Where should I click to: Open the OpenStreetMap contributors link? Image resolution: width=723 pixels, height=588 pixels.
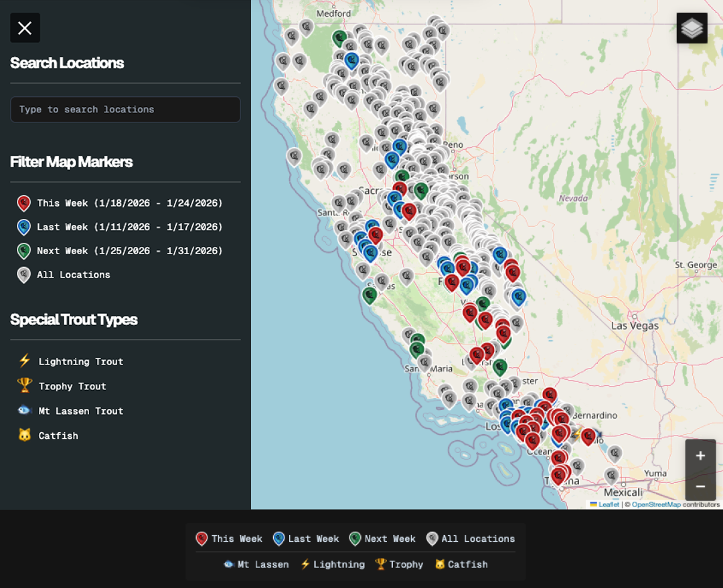coord(656,504)
